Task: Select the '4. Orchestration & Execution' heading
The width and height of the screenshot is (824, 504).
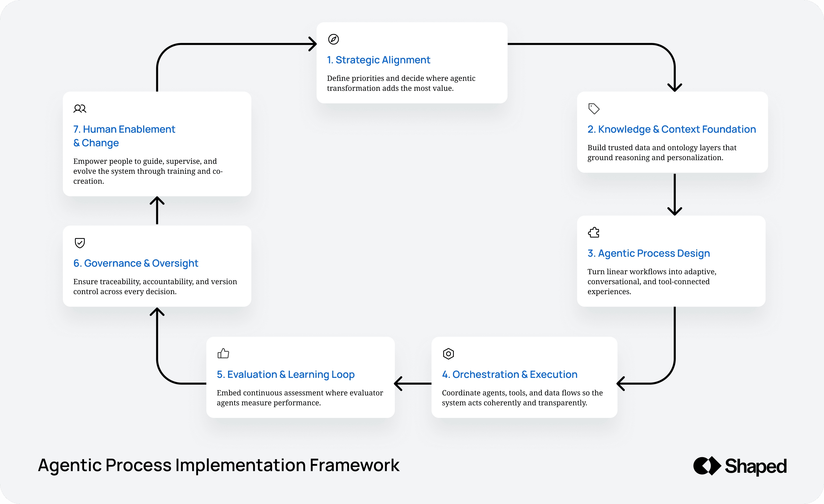Action: (x=509, y=374)
